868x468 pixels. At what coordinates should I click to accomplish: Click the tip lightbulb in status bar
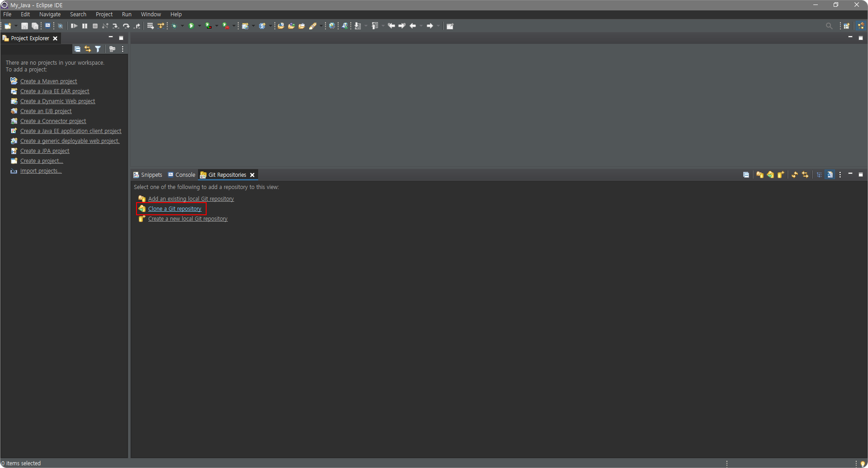click(x=863, y=463)
